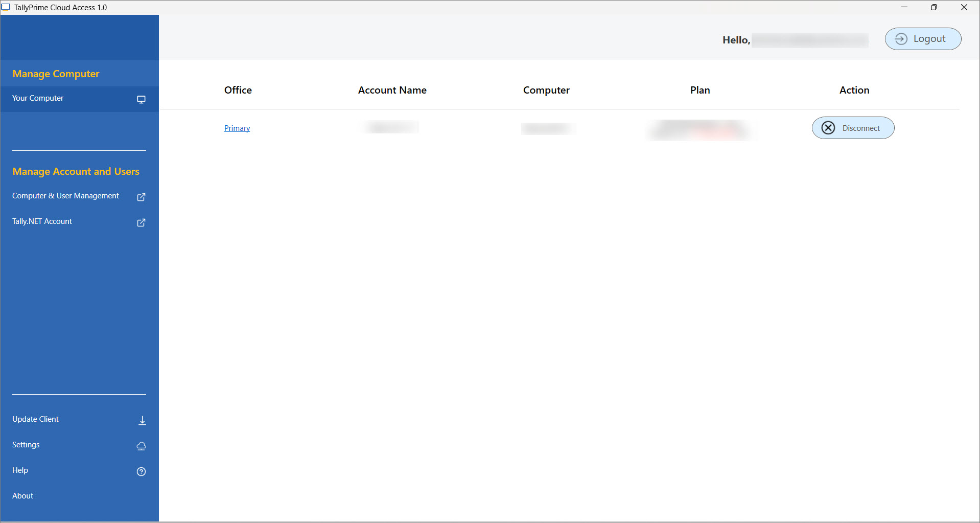Click the Manage Account and Users heading

76,171
